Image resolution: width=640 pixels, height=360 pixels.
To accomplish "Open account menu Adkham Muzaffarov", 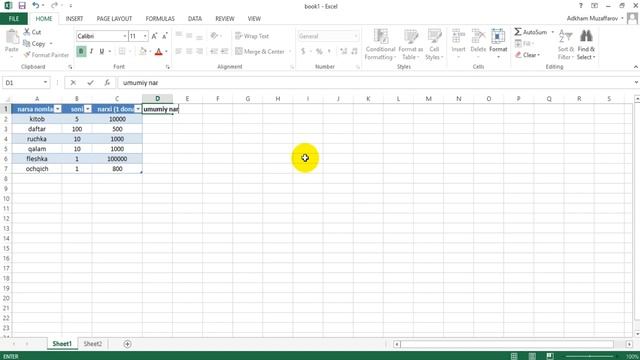I will tap(595, 19).
